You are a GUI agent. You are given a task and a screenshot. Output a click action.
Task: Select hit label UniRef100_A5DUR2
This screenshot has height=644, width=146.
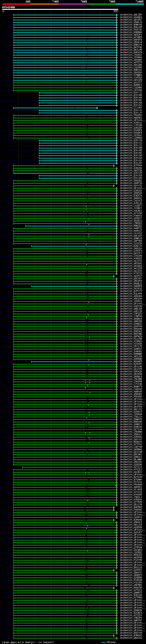[x=131, y=394]
